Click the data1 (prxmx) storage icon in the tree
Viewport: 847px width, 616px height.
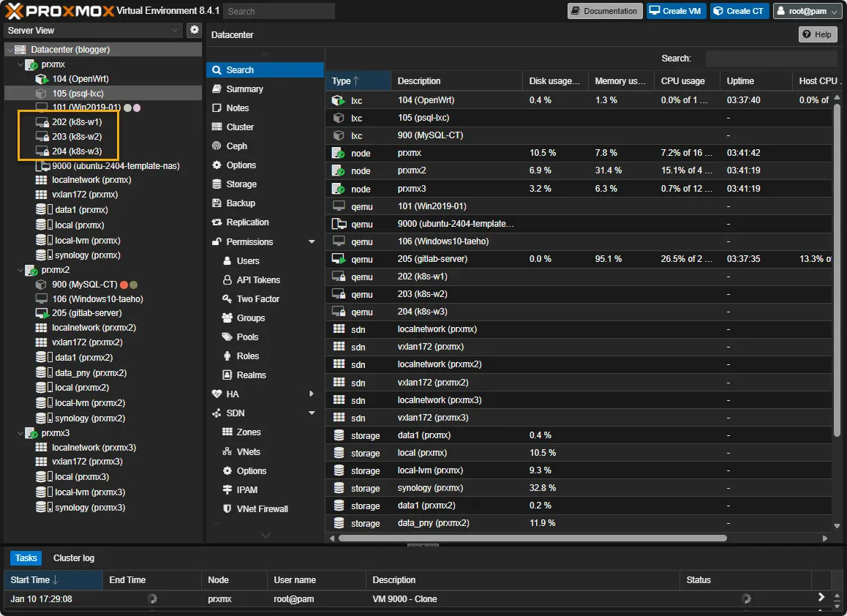click(44, 210)
